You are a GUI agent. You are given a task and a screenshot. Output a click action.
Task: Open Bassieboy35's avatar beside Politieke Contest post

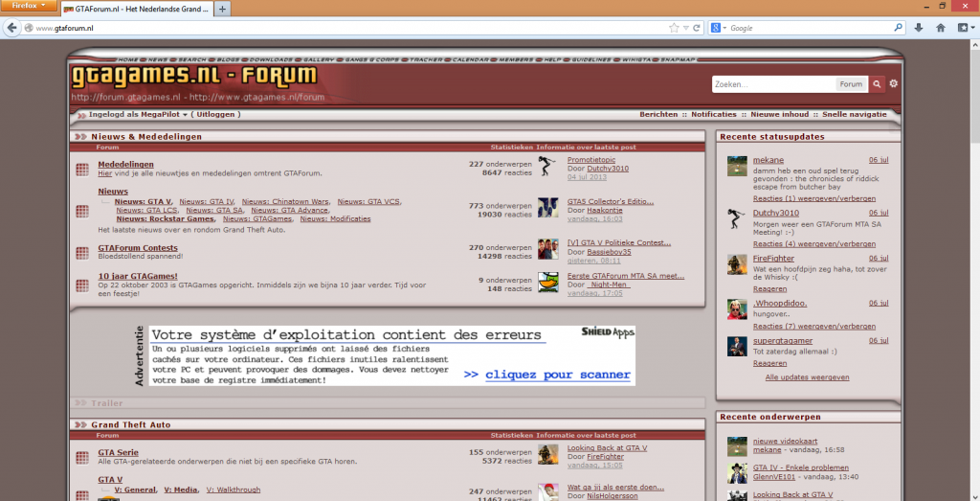coord(548,249)
